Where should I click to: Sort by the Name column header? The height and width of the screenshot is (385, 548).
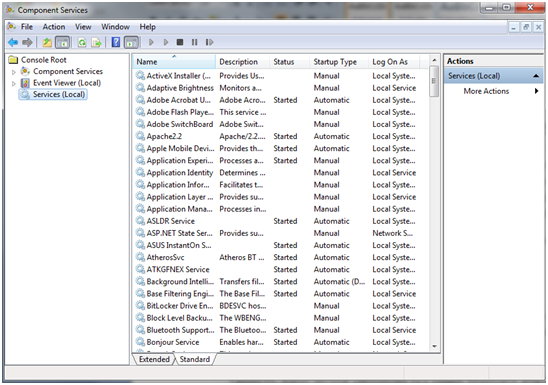[174, 62]
